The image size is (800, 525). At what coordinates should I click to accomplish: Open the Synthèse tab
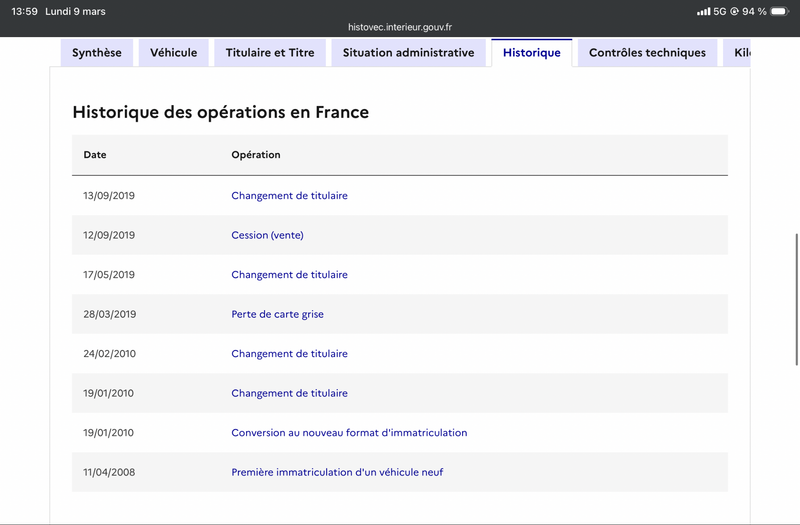(97, 53)
